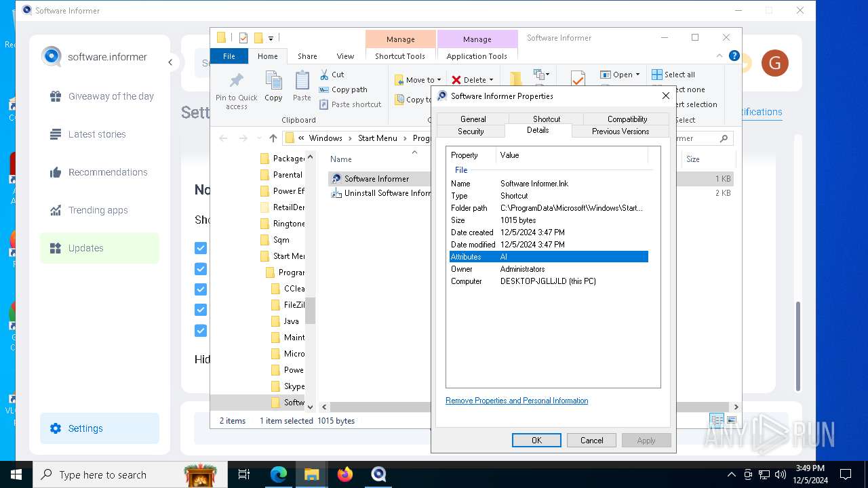Open the Application Tools tab

[x=477, y=56]
